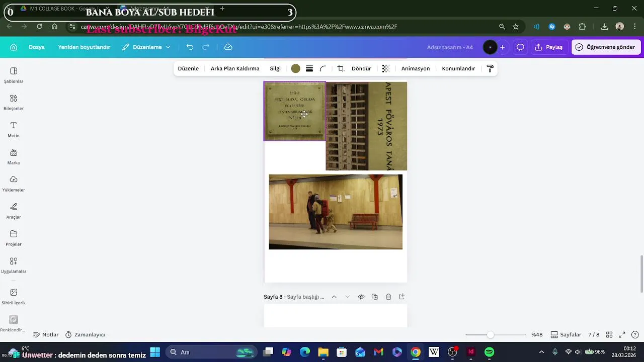Click Düzenle in image toolbar
This screenshot has width=644, height=362.
click(188, 68)
